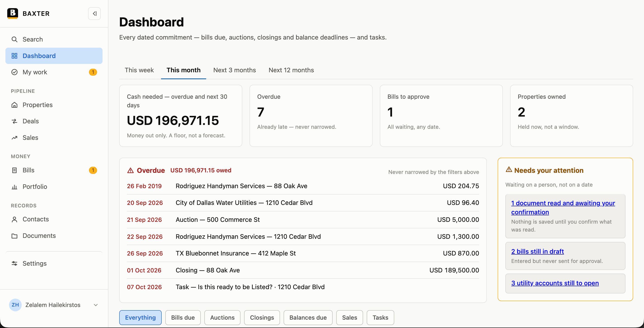Select the This month tab
Screen dimensions: 644x328
coord(184,70)
